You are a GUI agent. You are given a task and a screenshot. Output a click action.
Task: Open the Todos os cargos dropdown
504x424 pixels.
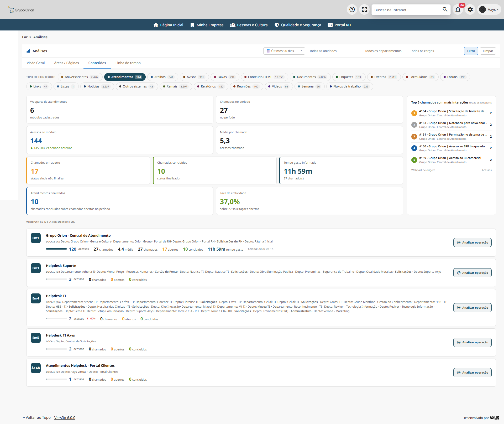tap(422, 51)
